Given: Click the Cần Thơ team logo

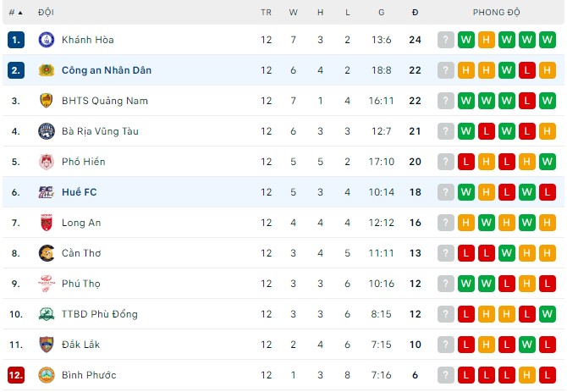Looking at the screenshot, I should click(x=46, y=253).
